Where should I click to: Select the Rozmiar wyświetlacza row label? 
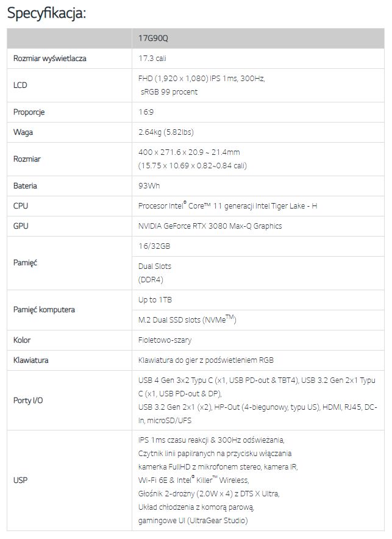pos(50,59)
